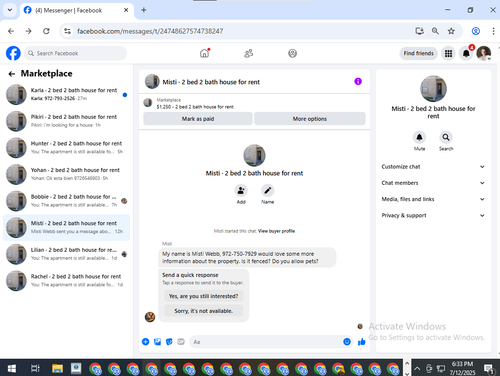Open conversation information purple icon
This screenshot has width=500, height=376.
[x=358, y=81]
